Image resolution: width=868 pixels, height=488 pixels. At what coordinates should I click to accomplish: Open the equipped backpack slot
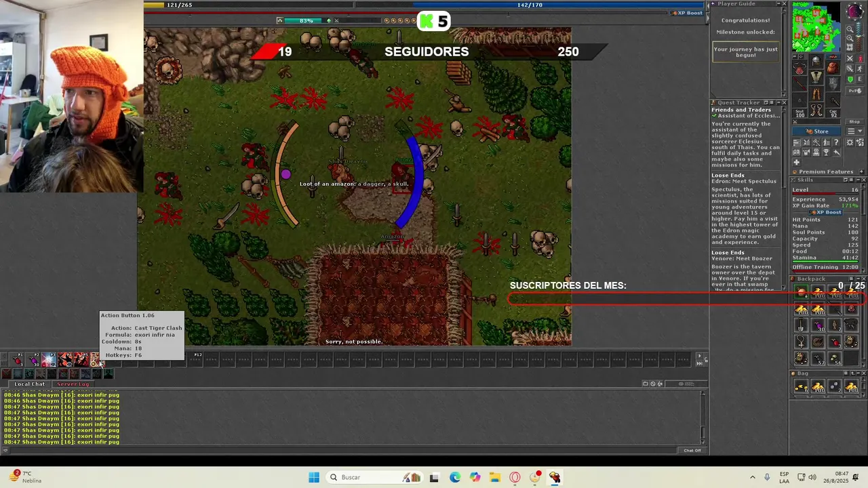click(x=833, y=68)
